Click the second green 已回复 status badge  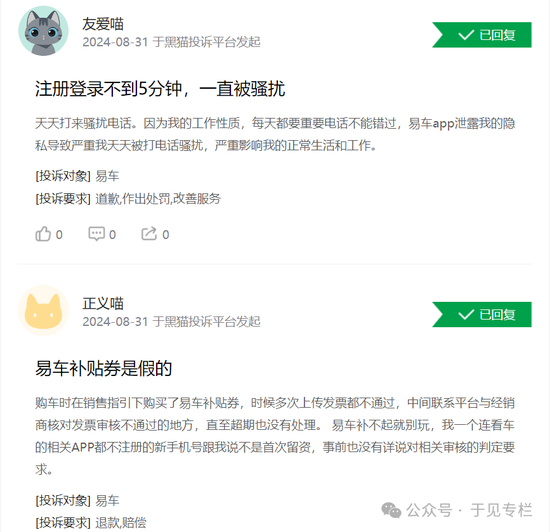coord(482,315)
